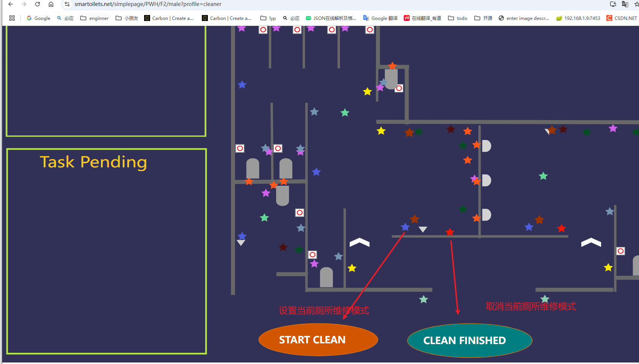Viewport: 639px width, 364px height.
Task: Click the red circle marker beside the far-right white chevron
Action: (621, 251)
